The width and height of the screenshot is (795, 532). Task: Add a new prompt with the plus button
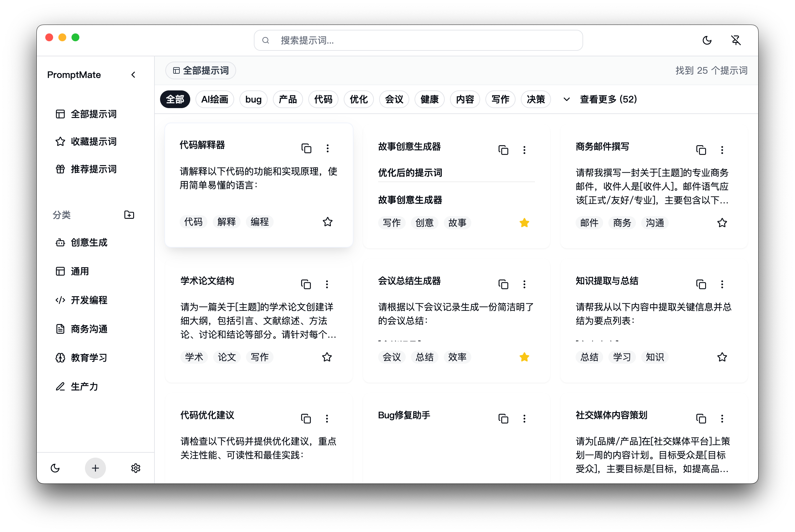click(x=95, y=468)
